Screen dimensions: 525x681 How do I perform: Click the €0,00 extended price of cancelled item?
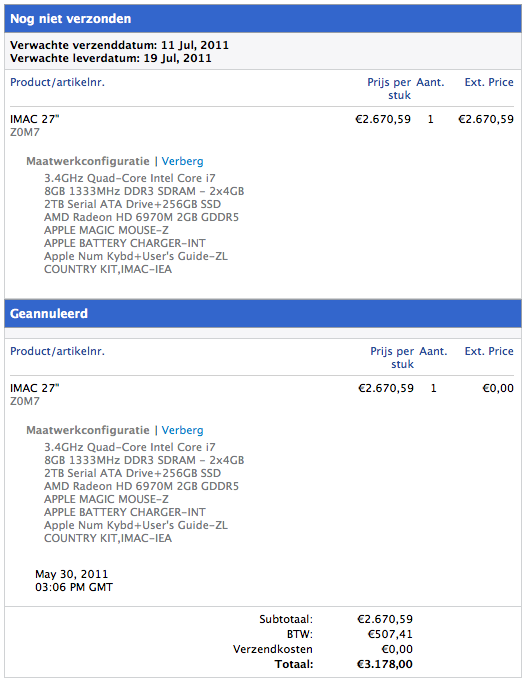tap(498, 388)
